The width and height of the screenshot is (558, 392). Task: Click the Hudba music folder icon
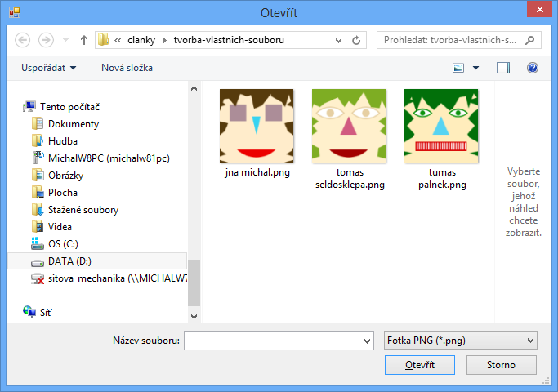[x=38, y=140]
